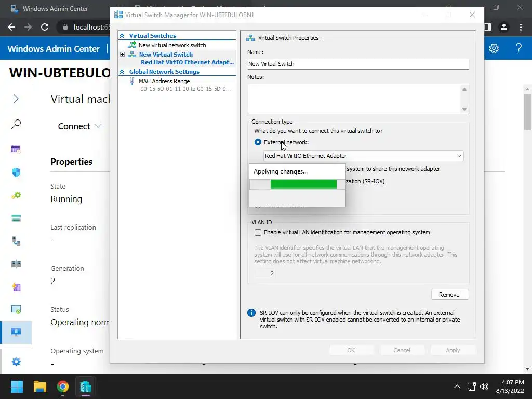Open the Windows Start menu
532x399 pixels.
17,387
